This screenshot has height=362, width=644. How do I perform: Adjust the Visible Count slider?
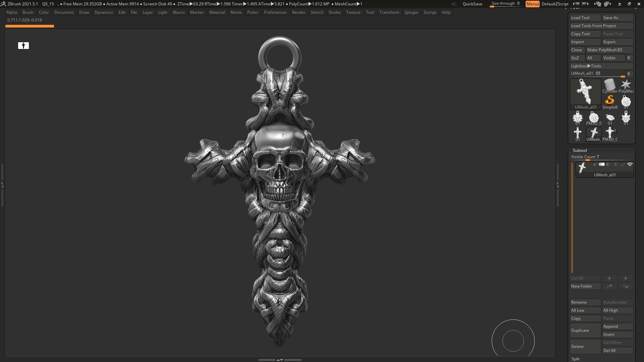601,157
